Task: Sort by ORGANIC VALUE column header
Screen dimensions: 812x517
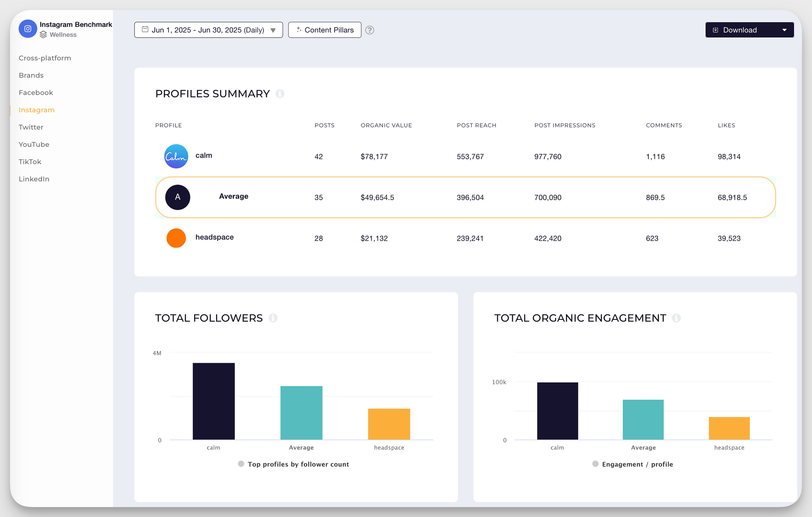Action: pos(386,125)
